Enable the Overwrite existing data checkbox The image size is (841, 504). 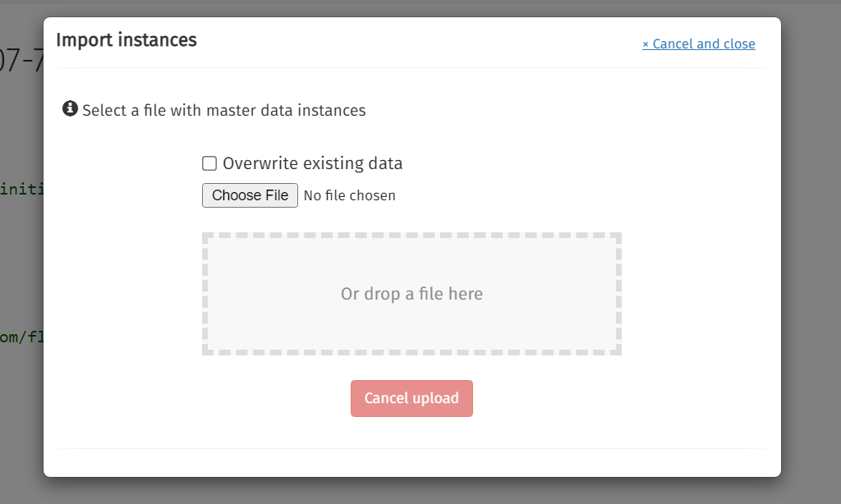click(209, 163)
